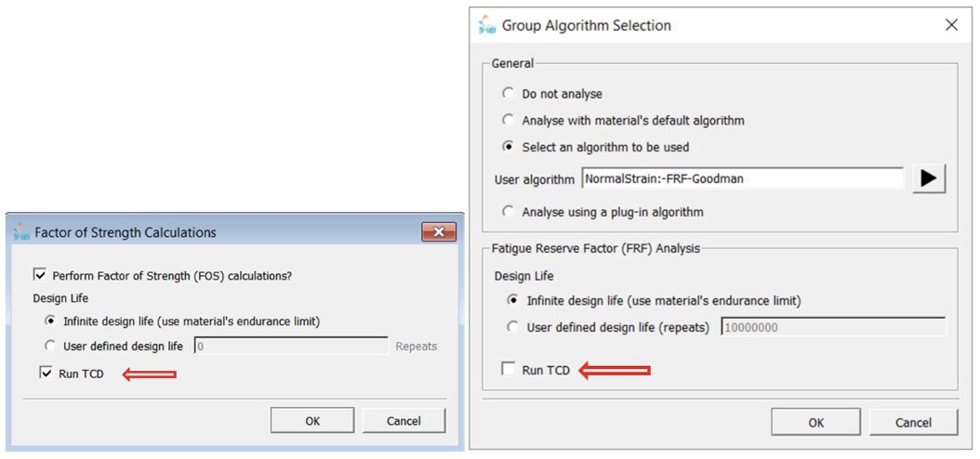This screenshot has width=980, height=459.
Task: Pick Select an algorithm to be used
Action: [x=508, y=147]
